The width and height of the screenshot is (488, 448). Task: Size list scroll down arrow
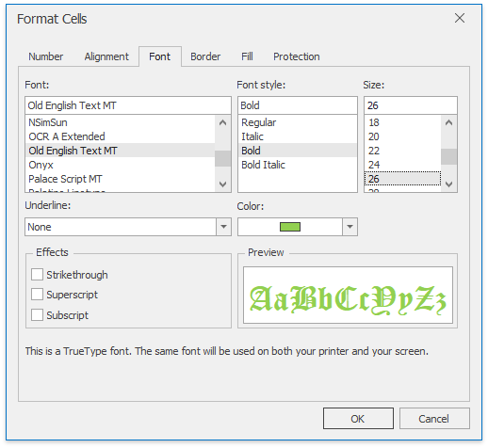click(x=448, y=184)
